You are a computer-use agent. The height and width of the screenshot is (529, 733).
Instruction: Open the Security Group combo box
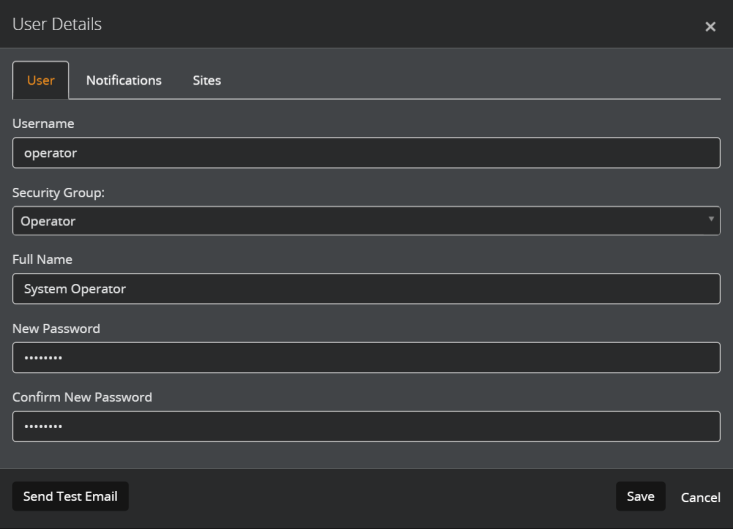pyautogui.click(x=366, y=221)
